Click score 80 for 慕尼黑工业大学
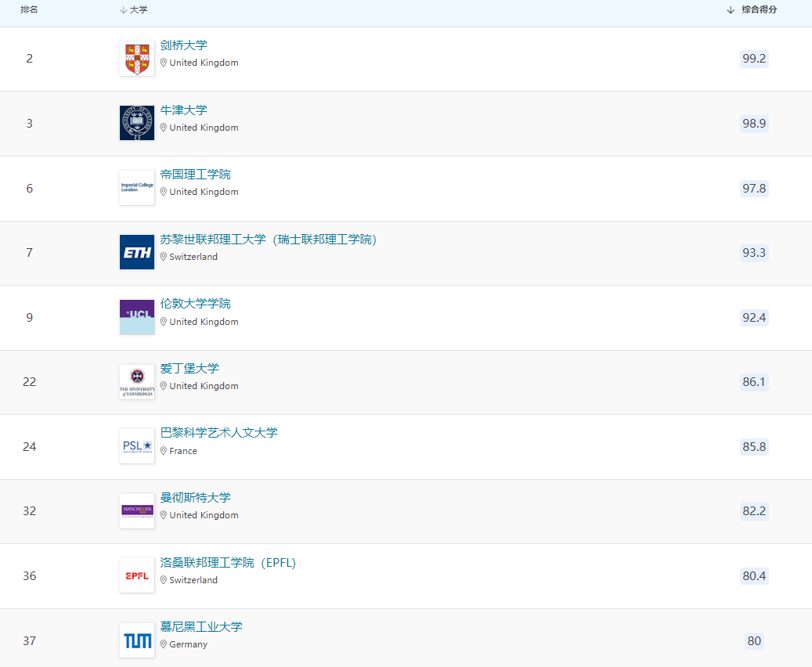This screenshot has width=812, height=667. pos(754,640)
